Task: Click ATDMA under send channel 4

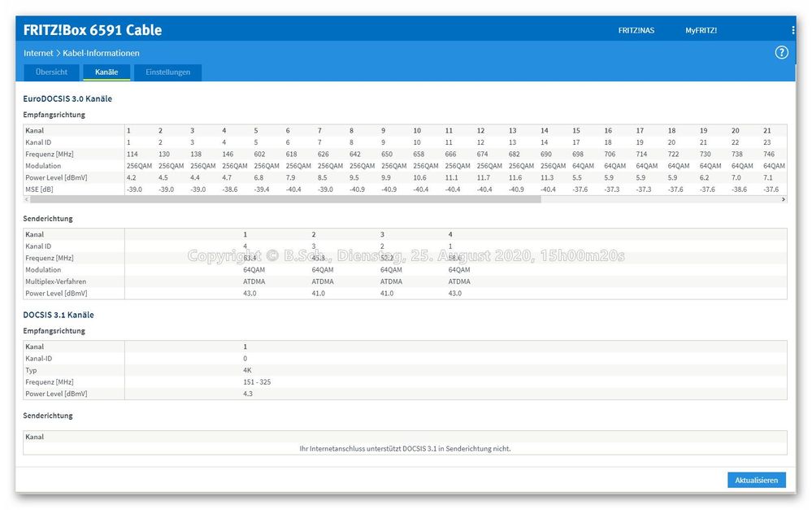Action: [459, 281]
